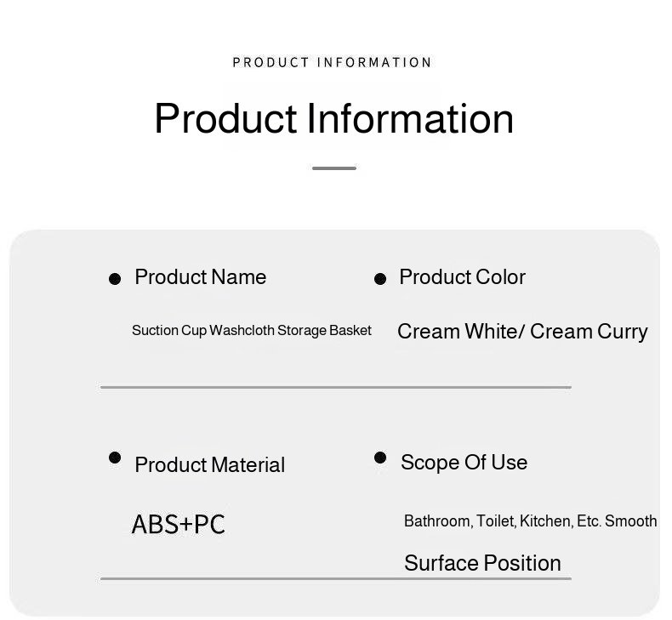
Task: Select the large Product Information heading
Action: tap(333, 118)
